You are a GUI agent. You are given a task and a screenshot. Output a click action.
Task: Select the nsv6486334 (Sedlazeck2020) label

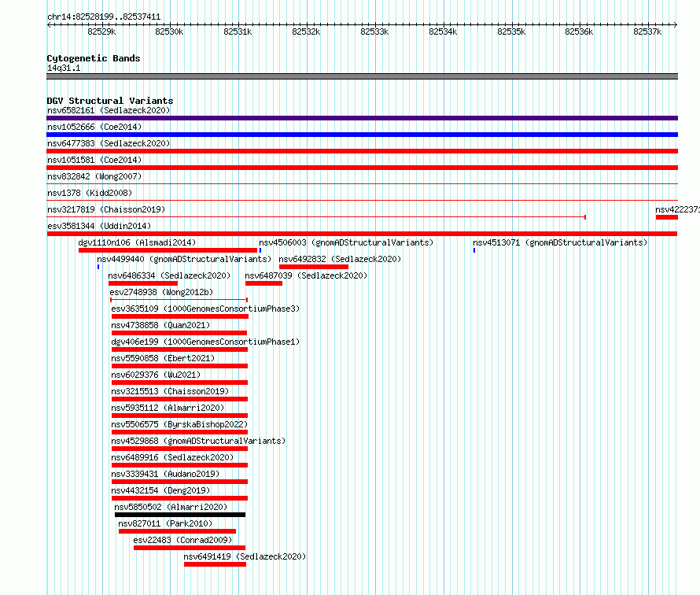pyautogui.click(x=169, y=275)
